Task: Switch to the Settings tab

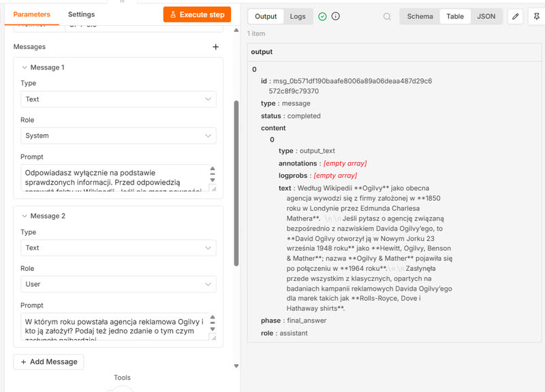Action: tap(81, 14)
